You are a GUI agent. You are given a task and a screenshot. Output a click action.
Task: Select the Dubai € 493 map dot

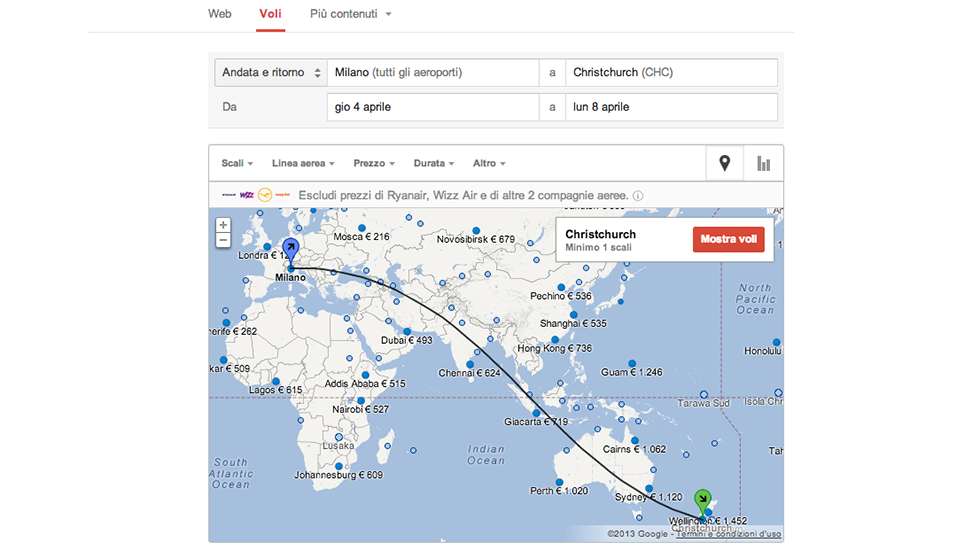[407, 331]
